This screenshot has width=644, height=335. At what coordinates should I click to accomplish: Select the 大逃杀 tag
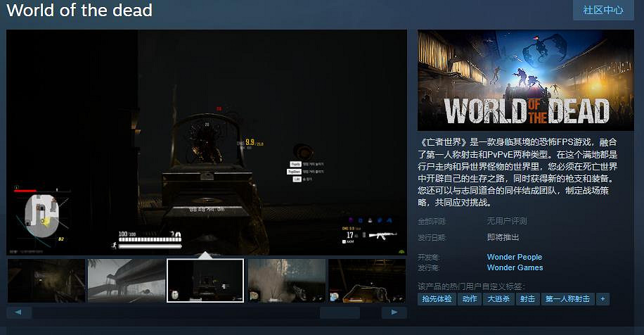click(x=498, y=299)
